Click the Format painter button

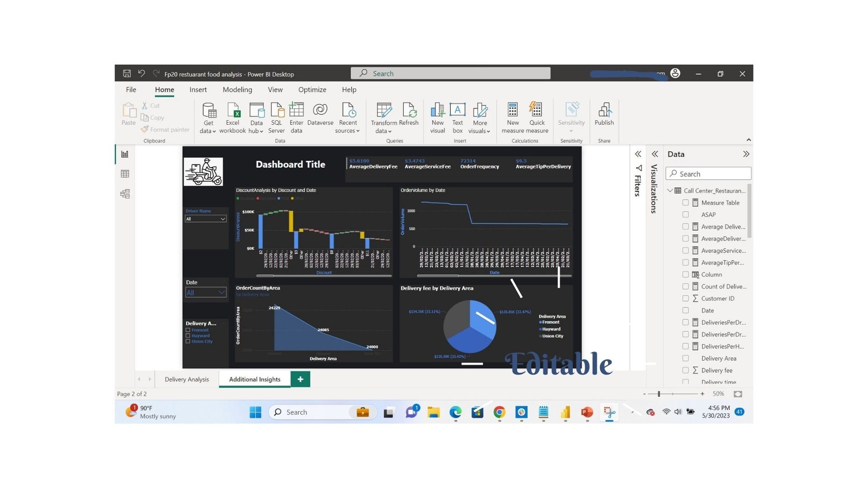click(x=165, y=129)
